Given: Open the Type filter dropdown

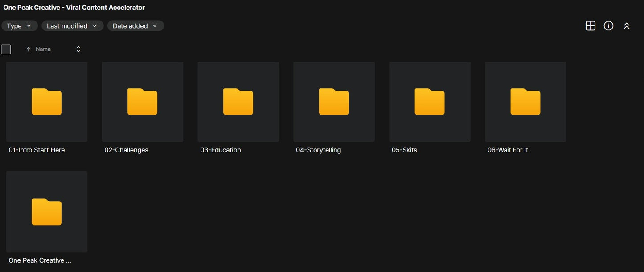Looking at the screenshot, I should tap(20, 26).
